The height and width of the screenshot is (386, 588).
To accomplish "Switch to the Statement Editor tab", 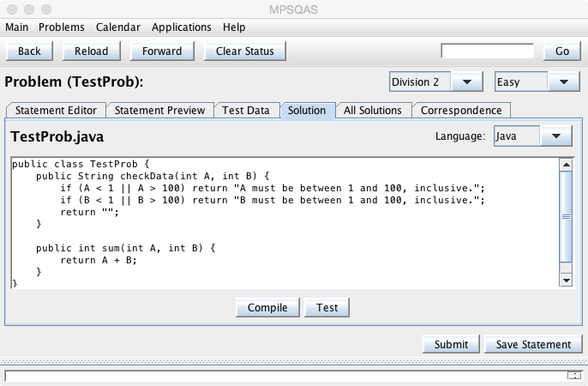I will click(x=57, y=110).
